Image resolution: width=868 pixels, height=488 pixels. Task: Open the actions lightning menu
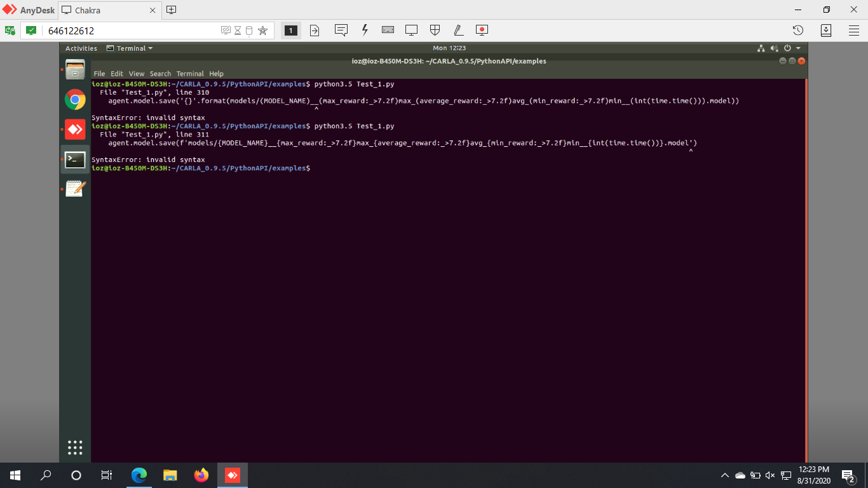pos(364,30)
